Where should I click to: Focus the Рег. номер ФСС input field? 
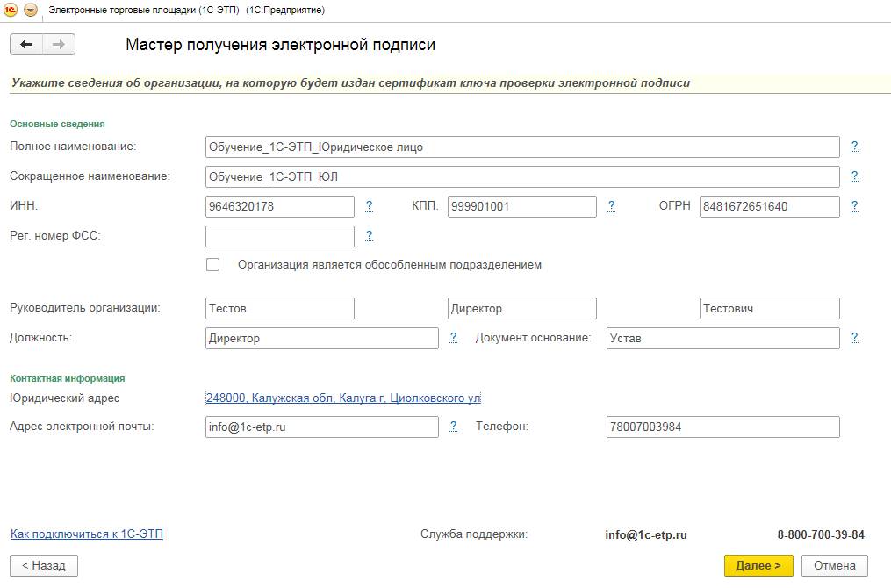[279, 236]
